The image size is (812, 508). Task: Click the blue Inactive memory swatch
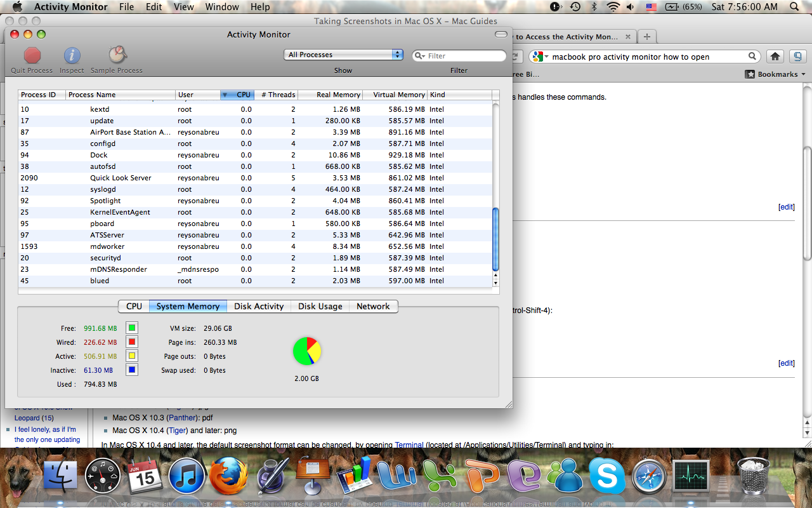click(x=131, y=370)
